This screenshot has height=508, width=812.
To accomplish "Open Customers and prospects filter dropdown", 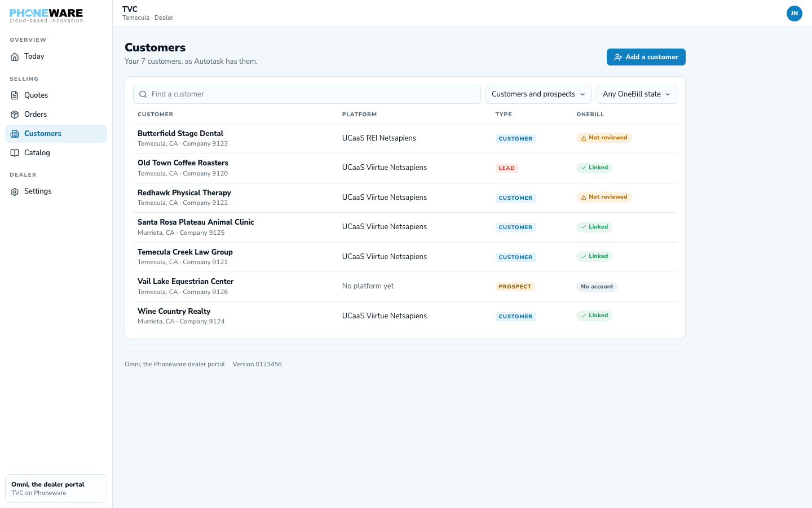I will coord(539,94).
